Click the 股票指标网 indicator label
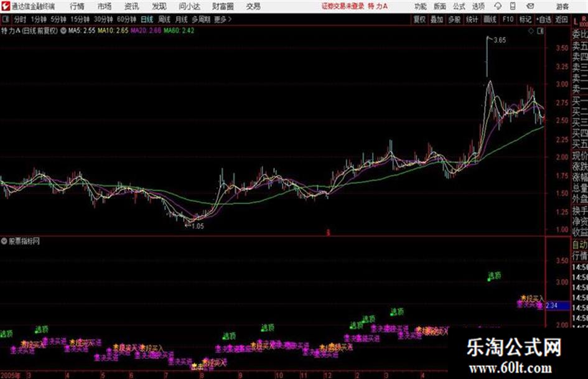 tap(24, 241)
